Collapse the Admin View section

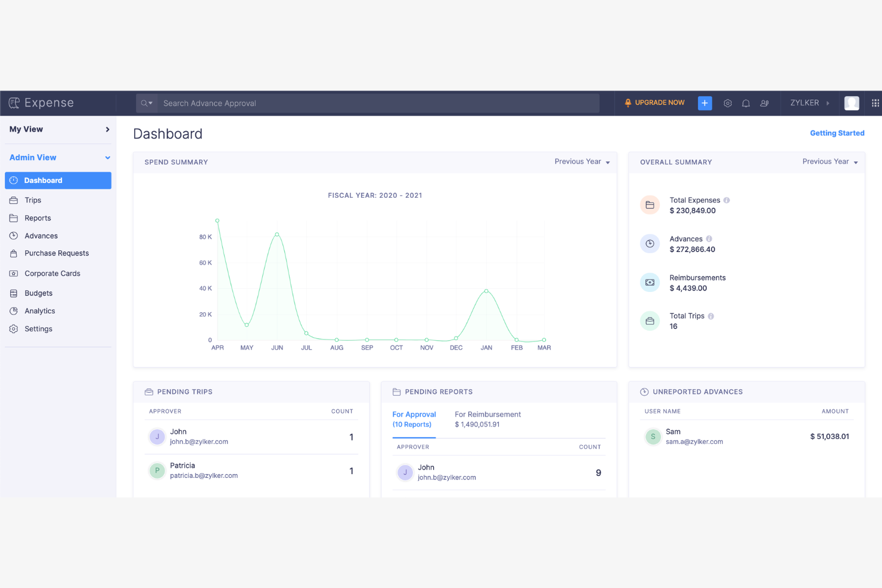click(x=58, y=157)
